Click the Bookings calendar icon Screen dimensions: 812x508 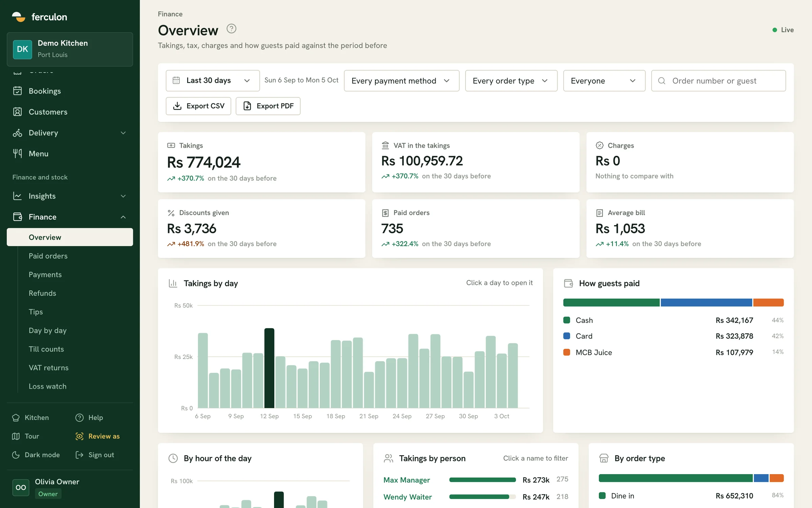pos(17,91)
